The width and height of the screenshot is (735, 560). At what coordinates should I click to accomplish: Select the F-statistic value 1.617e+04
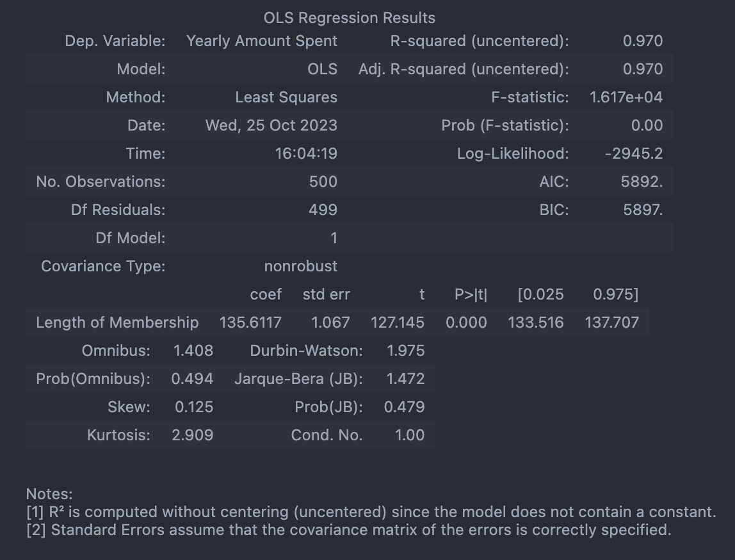(x=626, y=97)
